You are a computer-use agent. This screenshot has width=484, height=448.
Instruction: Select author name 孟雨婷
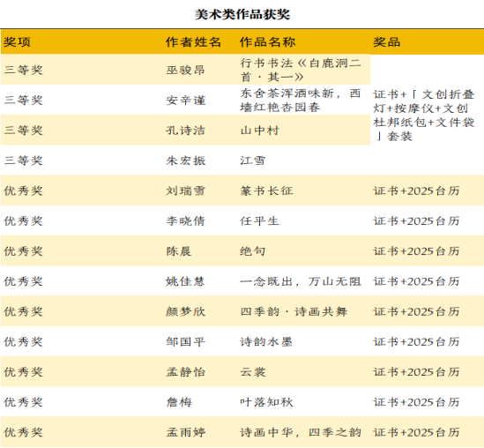click(x=185, y=432)
